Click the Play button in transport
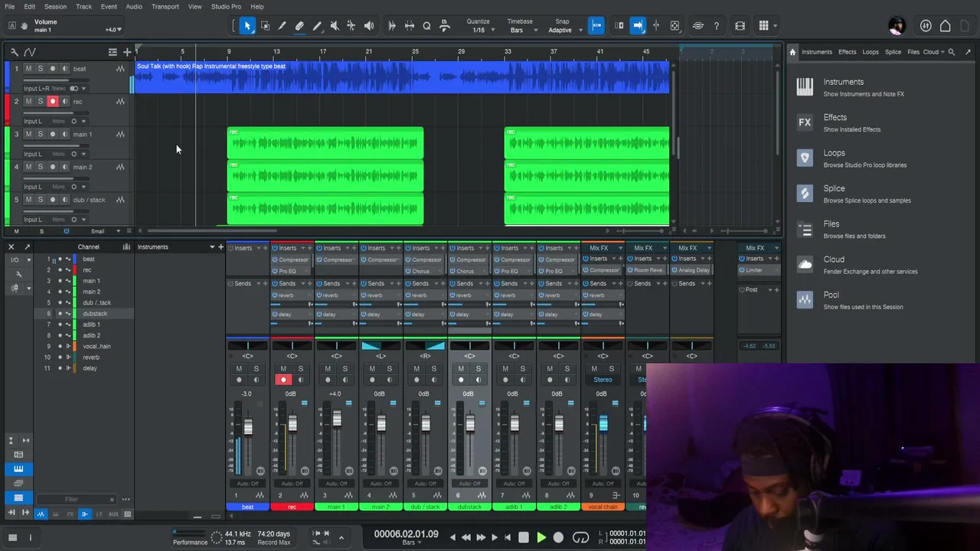Image resolution: width=980 pixels, height=551 pixels. pyautogui.click(x=541, y=538)
